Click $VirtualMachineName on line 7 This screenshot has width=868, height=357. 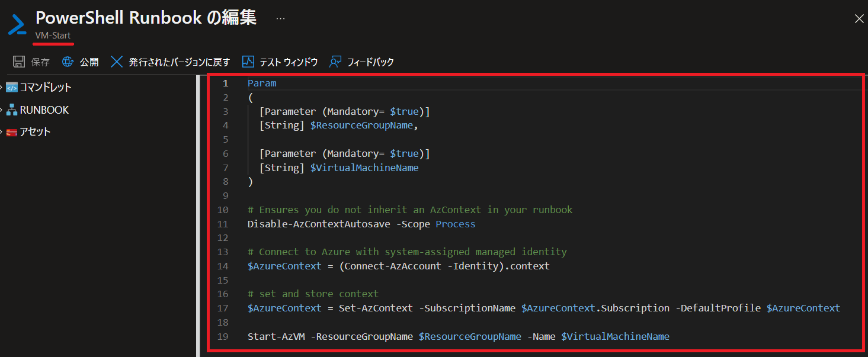[364, 168]
